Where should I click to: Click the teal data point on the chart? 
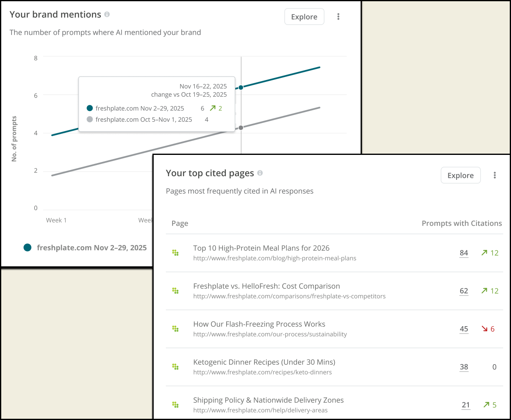tap(241, 87)
